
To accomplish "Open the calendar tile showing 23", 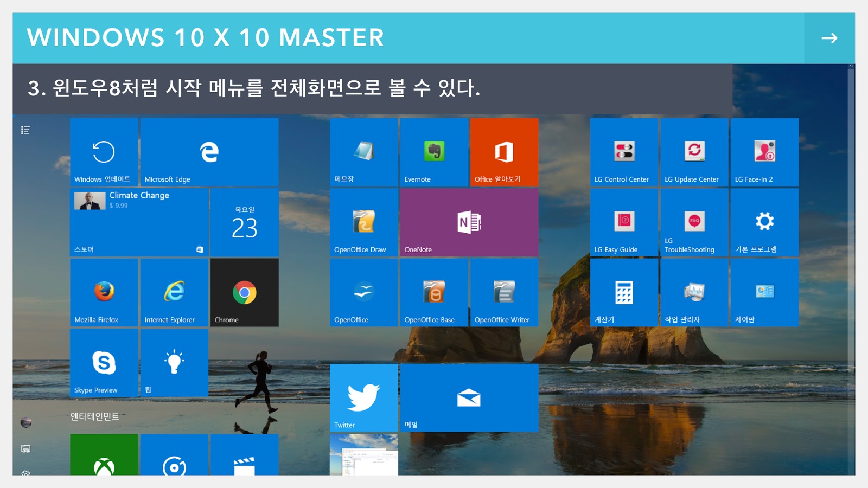I will tap(245, 222).
